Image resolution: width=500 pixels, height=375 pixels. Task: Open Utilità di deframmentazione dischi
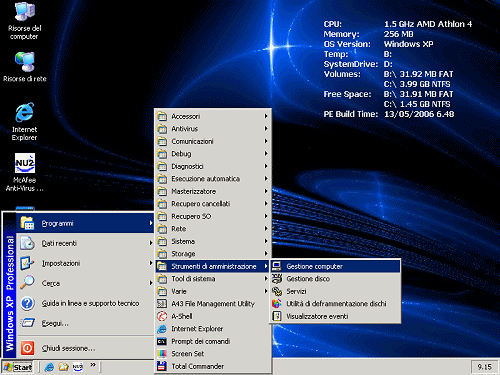pos(335,304)
